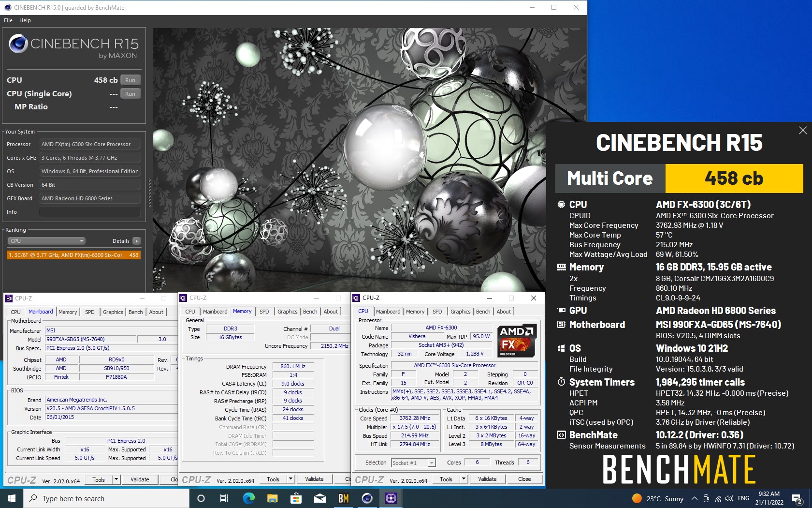The image size is (812, 508).
Task: Open Cortana circle on taskbar
Action: (x=201, y=498)
